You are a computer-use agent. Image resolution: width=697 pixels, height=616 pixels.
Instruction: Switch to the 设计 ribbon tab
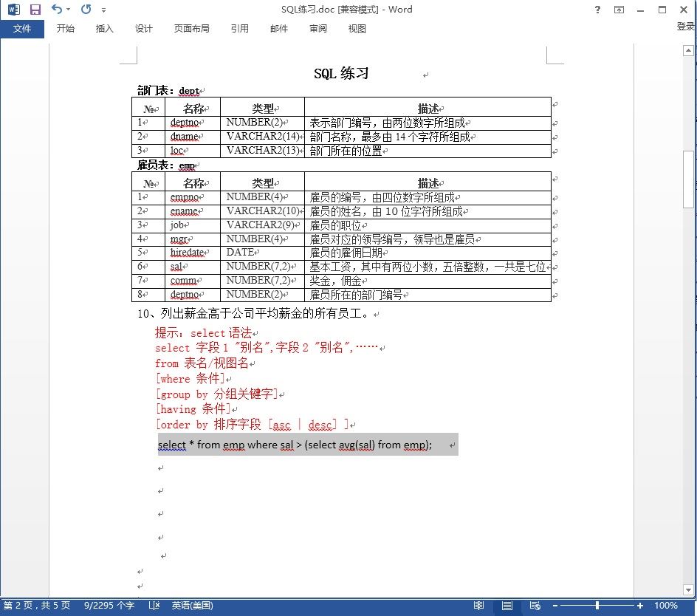click(x=143, y=29)
